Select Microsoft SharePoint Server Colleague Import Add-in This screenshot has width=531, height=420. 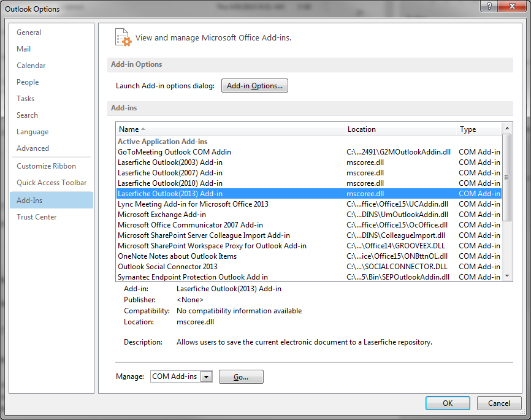pyautogui.click(x=309, y=235)
